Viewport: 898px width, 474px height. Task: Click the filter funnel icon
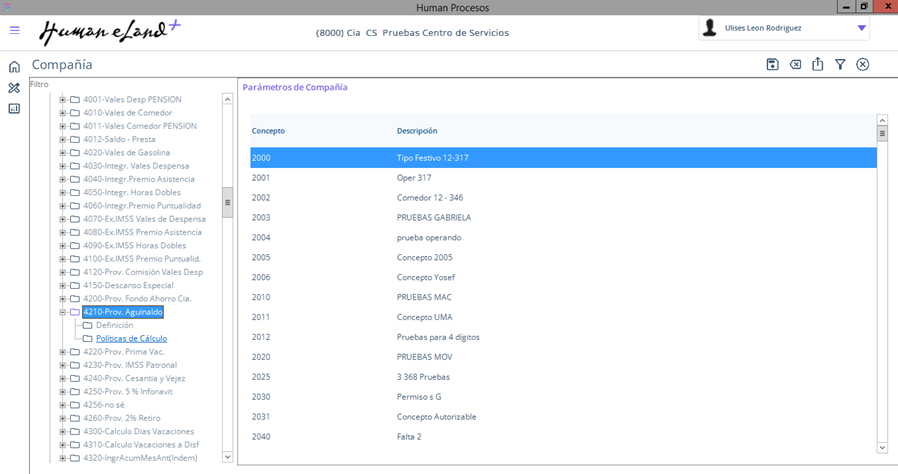(840, 65)
